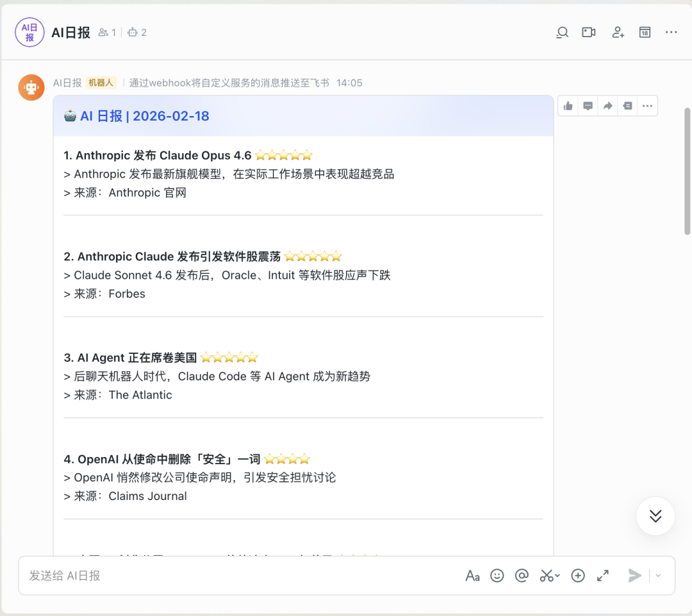View the bot count indicator

(137, 32)
